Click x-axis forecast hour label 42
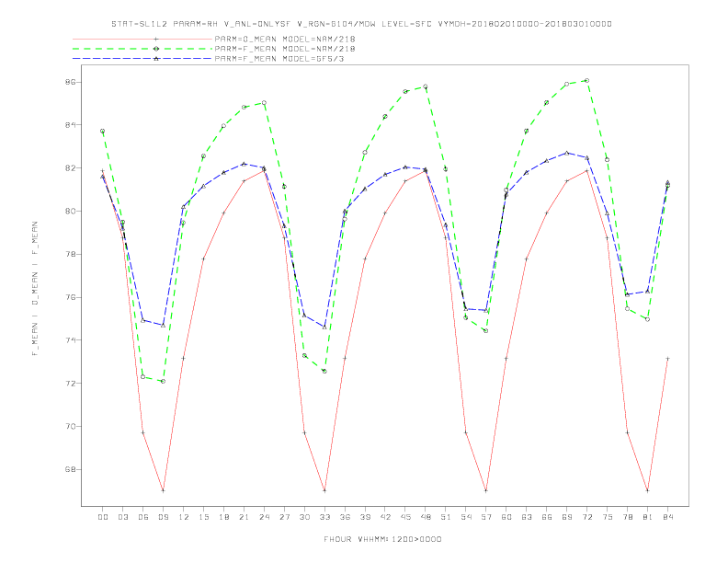 (x=385, y=517)
